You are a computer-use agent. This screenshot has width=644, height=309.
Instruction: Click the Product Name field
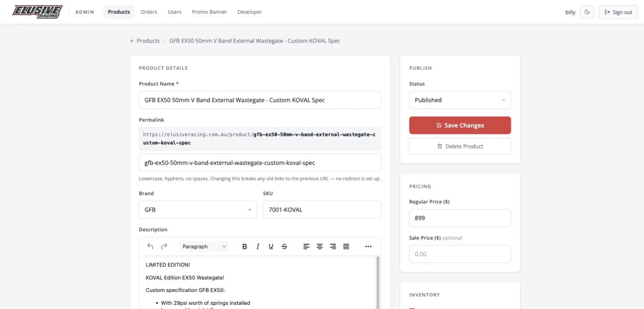pyautogui.click(x=260, y=100)
